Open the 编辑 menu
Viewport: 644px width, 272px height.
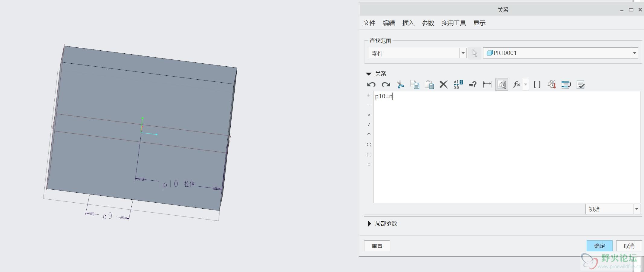coord(389,23)
